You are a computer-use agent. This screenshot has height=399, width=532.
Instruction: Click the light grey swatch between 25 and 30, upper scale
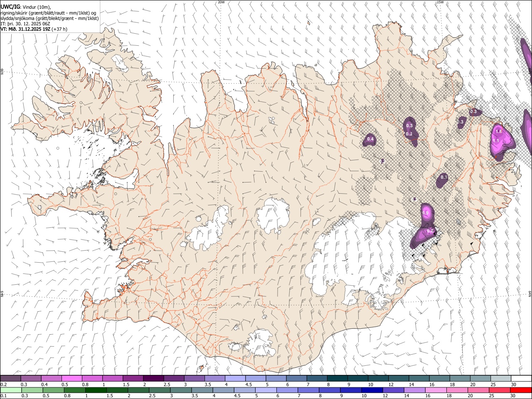click(501, 379)
